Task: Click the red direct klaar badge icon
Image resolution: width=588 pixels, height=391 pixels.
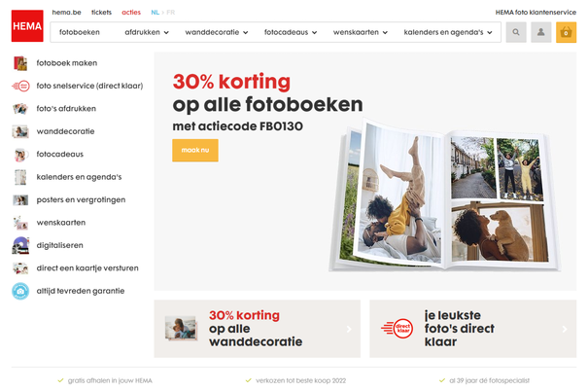Action: point(398,329)
